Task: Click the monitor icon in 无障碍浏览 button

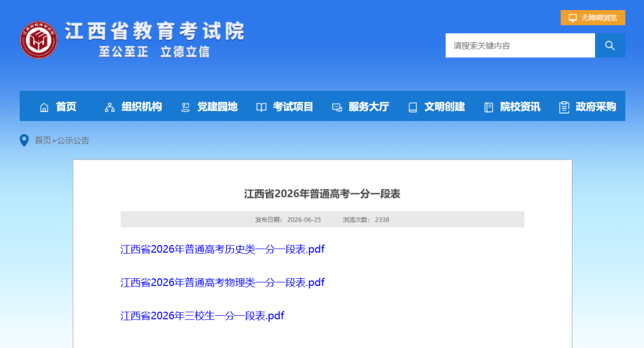Action: click(x=572, y=18)
